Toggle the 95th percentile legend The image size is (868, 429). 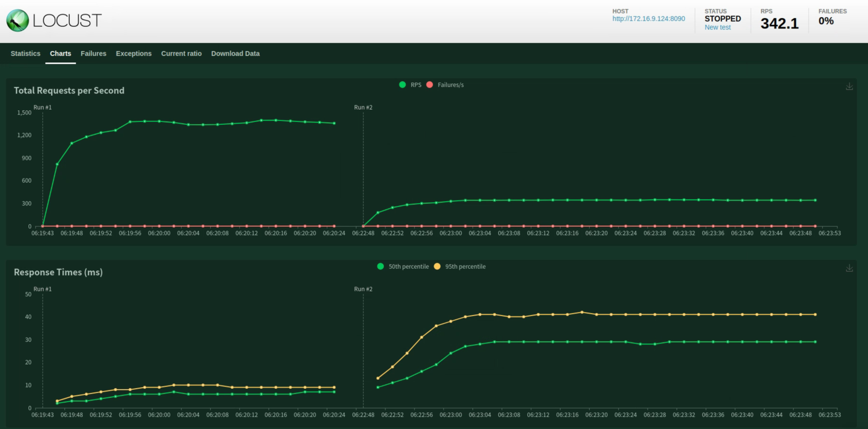[460, 267]
